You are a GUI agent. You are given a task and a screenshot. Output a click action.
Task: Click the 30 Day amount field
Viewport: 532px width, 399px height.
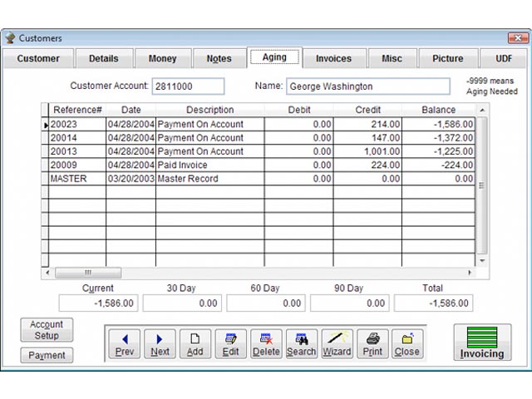[x=182, y=303]
